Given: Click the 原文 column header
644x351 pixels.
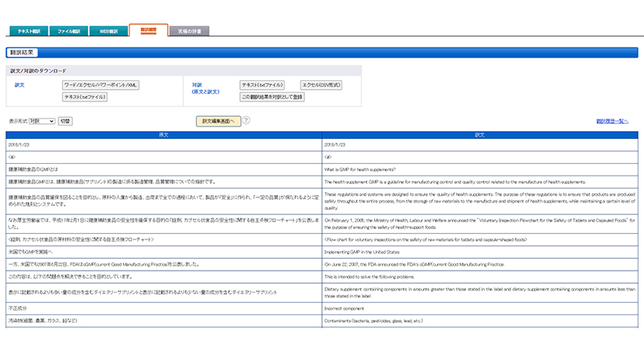Looking at the screenshot, I should [163, 135].
